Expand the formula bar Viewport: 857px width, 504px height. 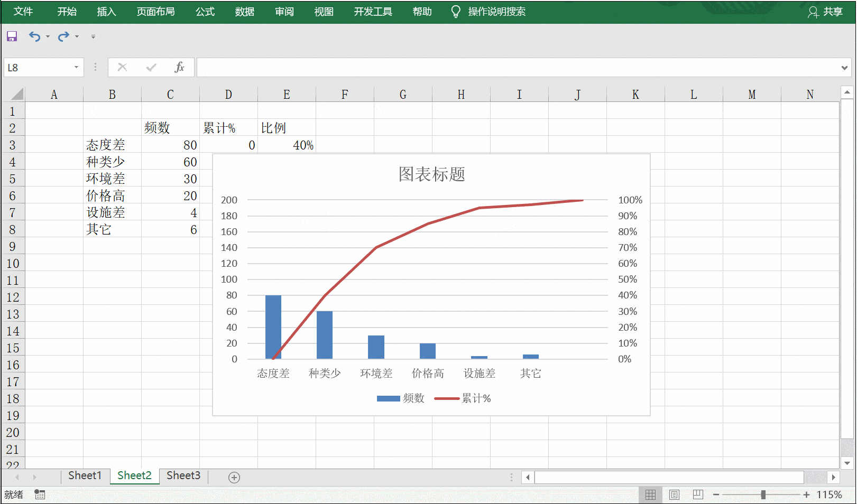[x=844, y=68]
